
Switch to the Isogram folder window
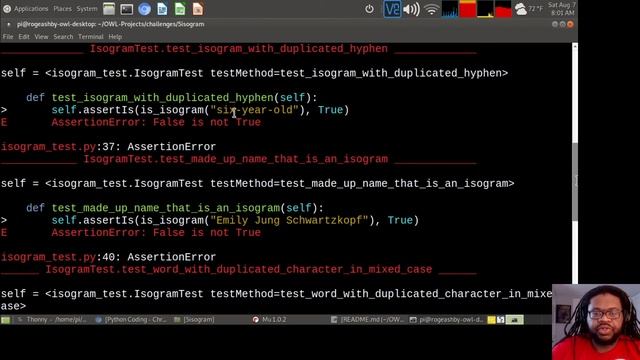[194, 320]
